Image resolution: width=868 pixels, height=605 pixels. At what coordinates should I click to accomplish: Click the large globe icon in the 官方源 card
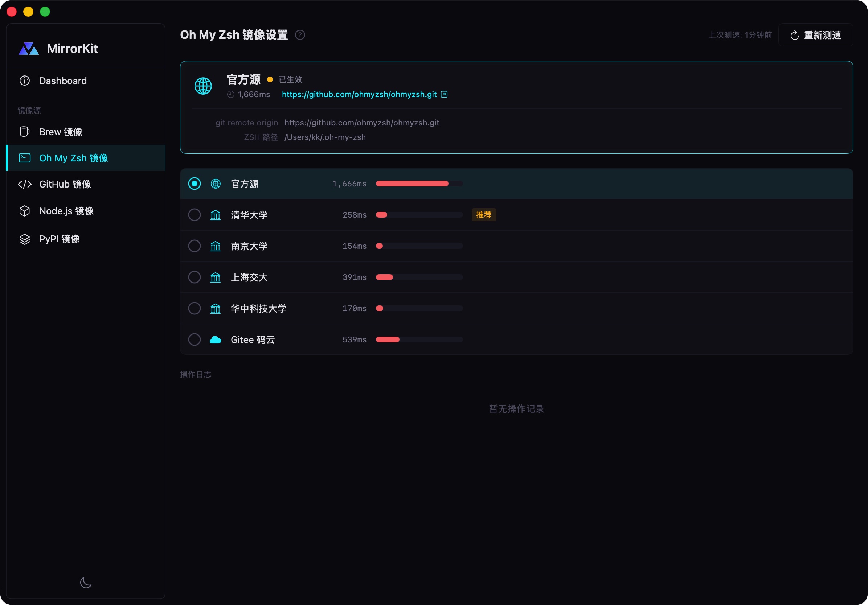coord(203,86)
